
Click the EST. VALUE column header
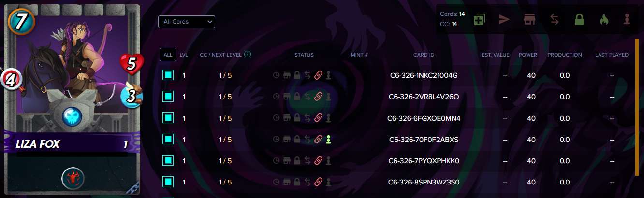pos(496,55)
